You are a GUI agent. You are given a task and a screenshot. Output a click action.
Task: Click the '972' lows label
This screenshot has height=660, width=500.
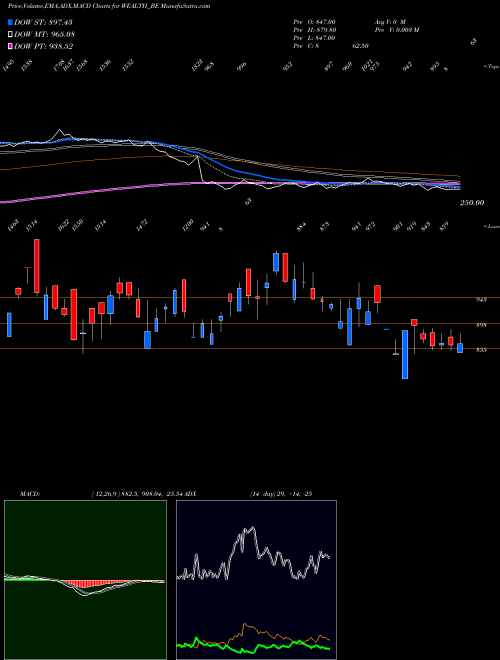370,226
